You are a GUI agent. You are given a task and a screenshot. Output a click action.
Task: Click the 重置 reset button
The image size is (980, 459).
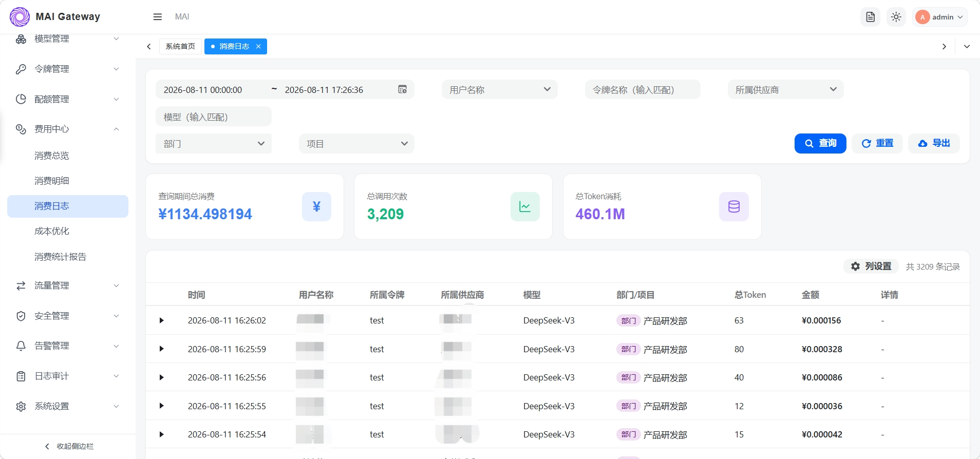point(877,143)
